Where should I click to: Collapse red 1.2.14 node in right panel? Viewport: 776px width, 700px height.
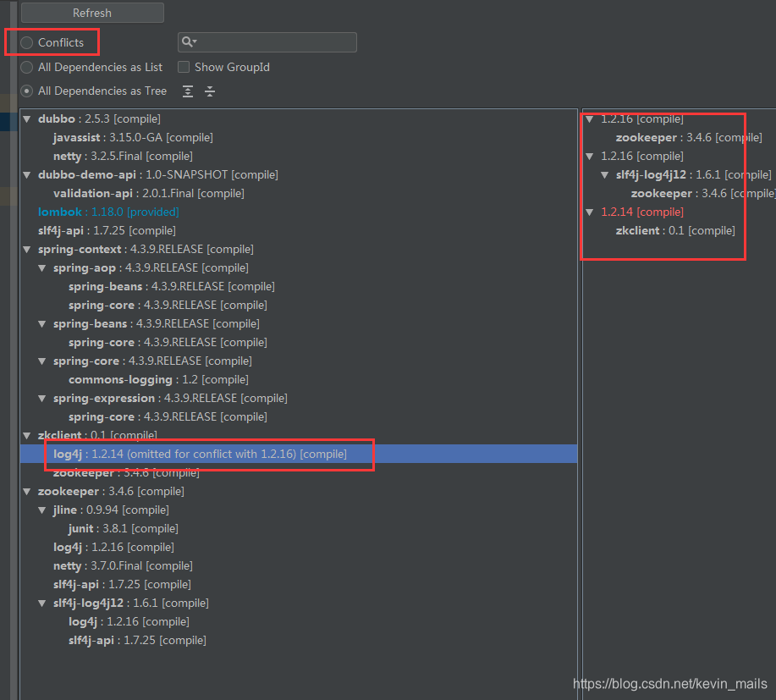coord(590,212)
